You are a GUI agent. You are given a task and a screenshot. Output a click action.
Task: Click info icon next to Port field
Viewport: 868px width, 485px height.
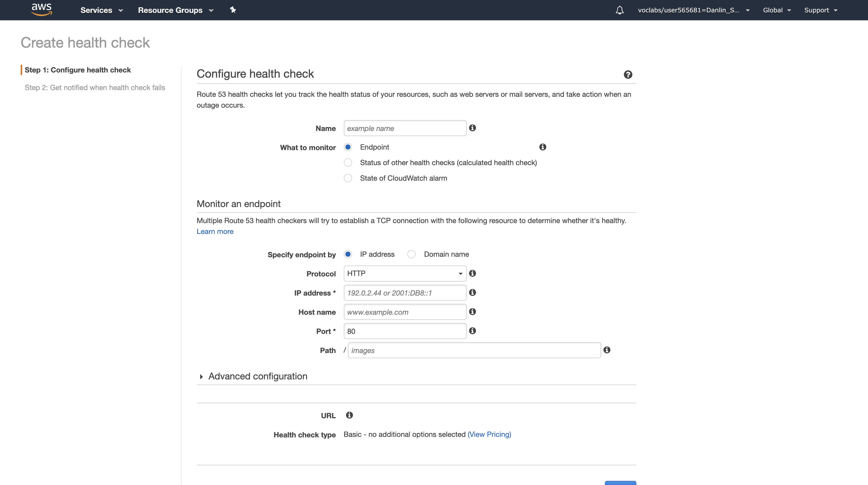coord(473,331)
